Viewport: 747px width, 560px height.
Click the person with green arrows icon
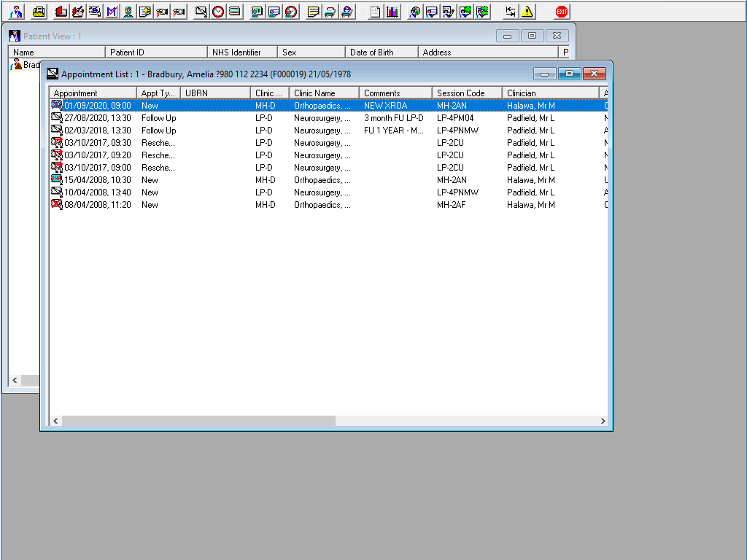(x=482, y=12)
